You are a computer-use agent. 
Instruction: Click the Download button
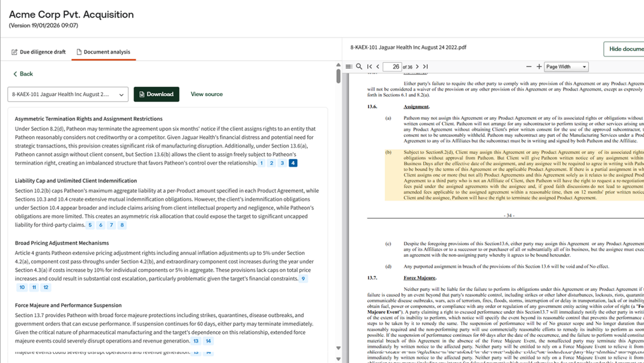tap(156, 94)
